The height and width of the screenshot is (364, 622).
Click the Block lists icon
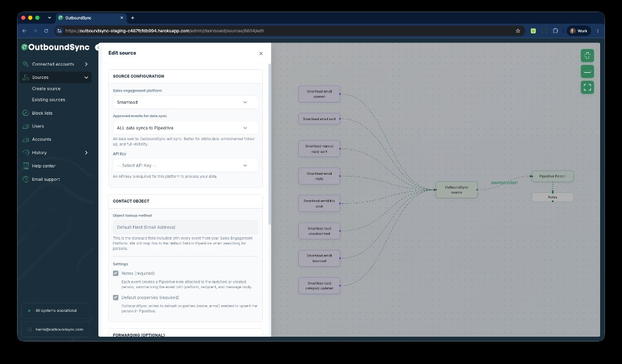tap(26, 113)
